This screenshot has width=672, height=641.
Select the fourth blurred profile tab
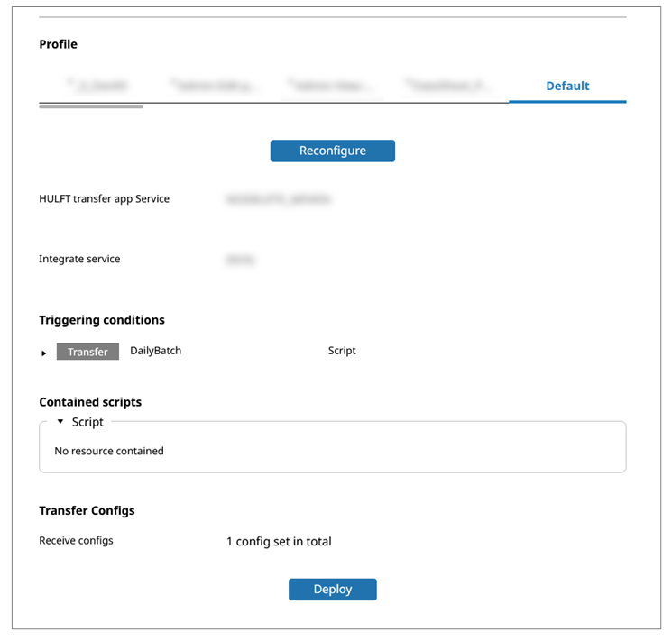click(448, 87)
